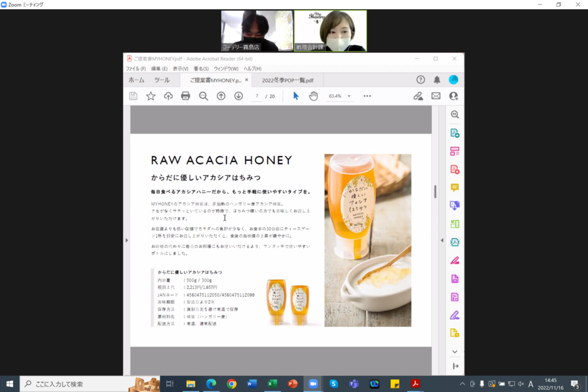Activate the arrow selection tool
The height and width of the screenshot is (392, 588).
click(296, 96)
